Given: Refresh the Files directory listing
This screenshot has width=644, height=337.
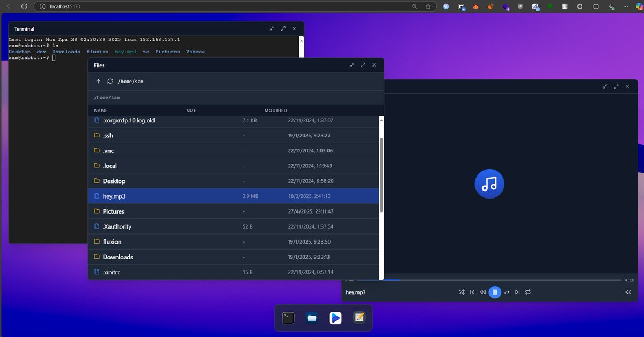Looking at the screenshot, I should click(x=110, y=81).
